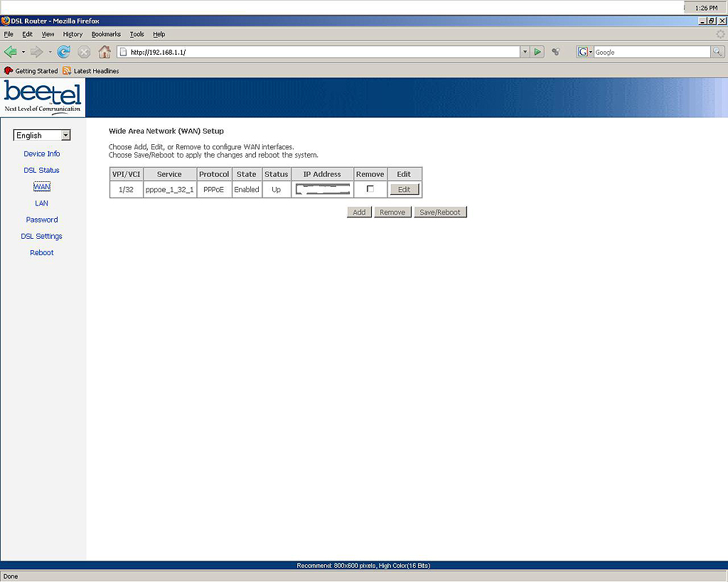Click the search magnifier icon

[x=717, y=52]
